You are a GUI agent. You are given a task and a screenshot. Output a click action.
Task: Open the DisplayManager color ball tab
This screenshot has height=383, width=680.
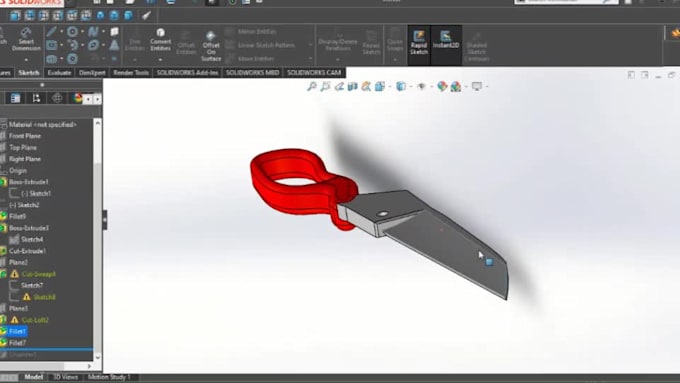78,98
